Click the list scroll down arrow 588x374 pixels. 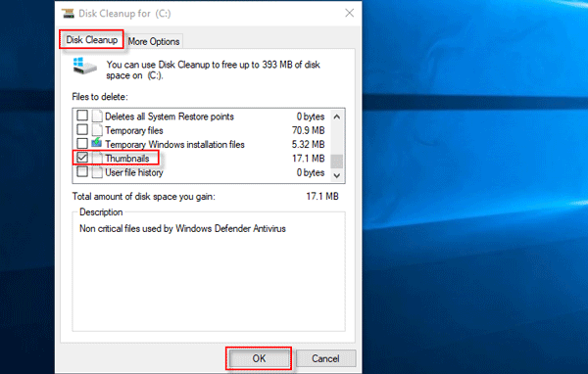click(x=337, y=175)
